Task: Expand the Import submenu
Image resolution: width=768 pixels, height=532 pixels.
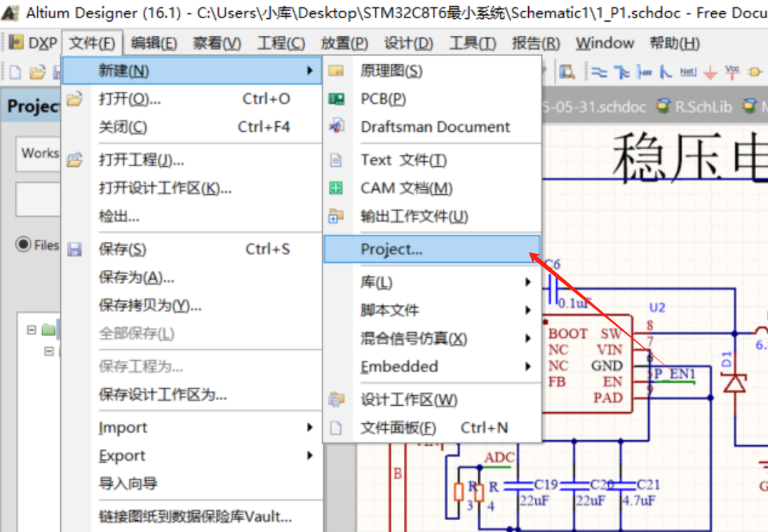Action: point(309,428)
